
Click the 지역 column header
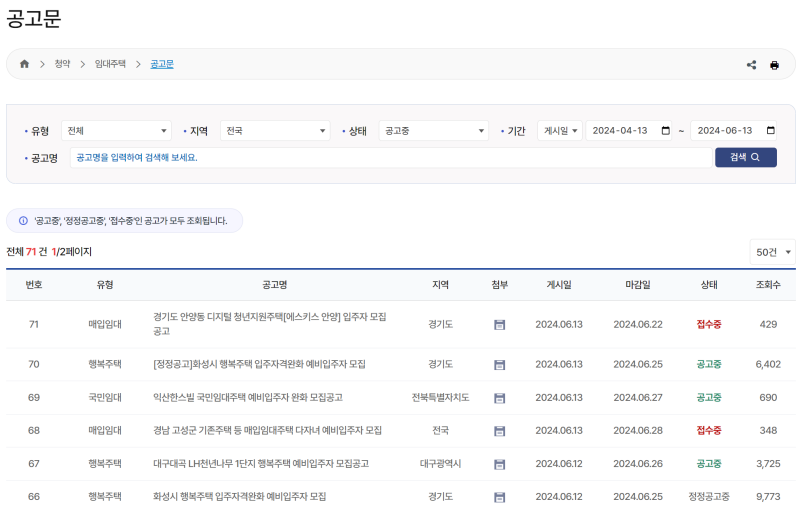point(440,285)
